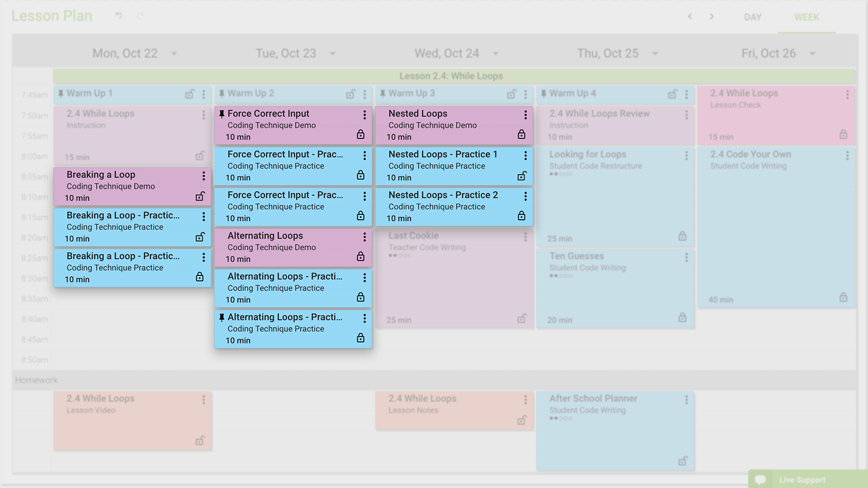Open the Fri, Oct 26 dropdown arrow
The image size is (868, 488).
tap(812, 54)
